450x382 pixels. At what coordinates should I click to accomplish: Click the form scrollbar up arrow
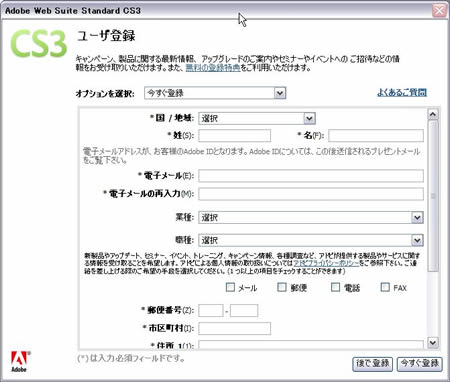point(433,115)
